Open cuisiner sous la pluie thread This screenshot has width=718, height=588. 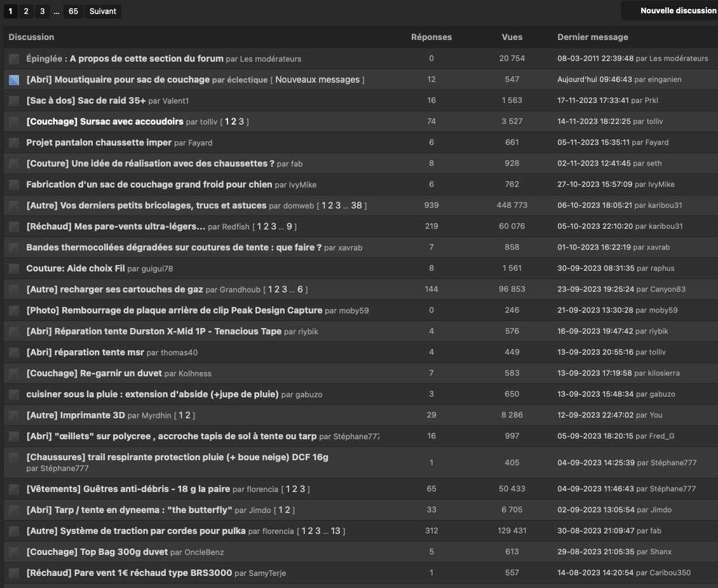point(152,394)
